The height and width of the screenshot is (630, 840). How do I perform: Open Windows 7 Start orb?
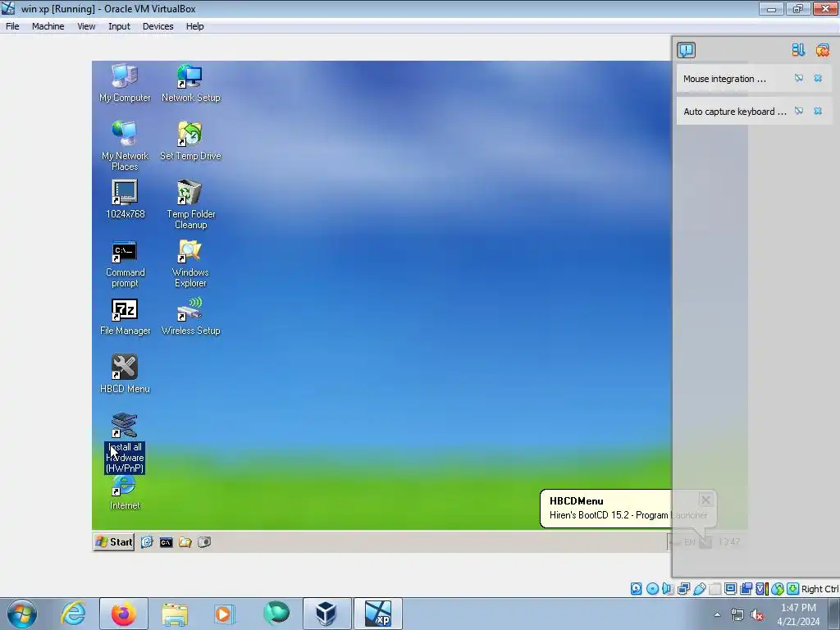22,614
